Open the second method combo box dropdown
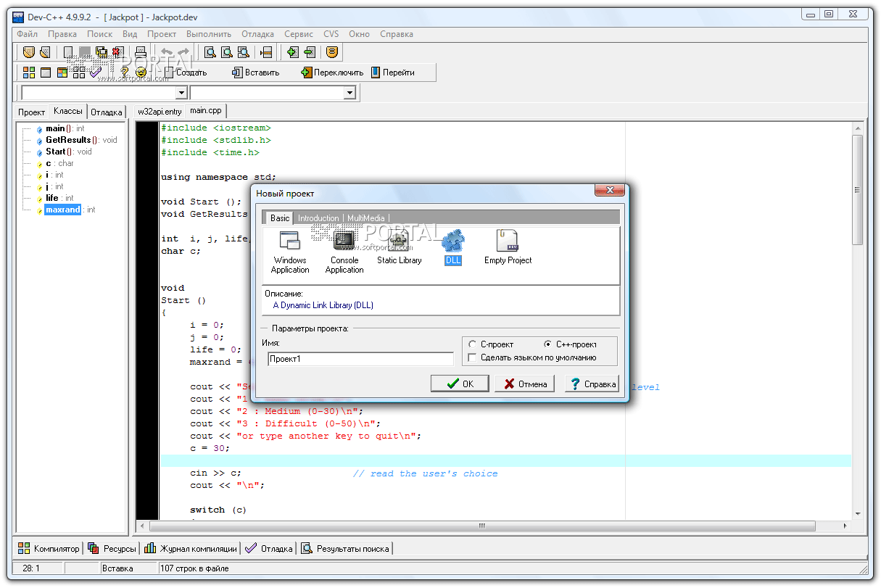This screenshot has height=588, width=881. tap(349, 93)
